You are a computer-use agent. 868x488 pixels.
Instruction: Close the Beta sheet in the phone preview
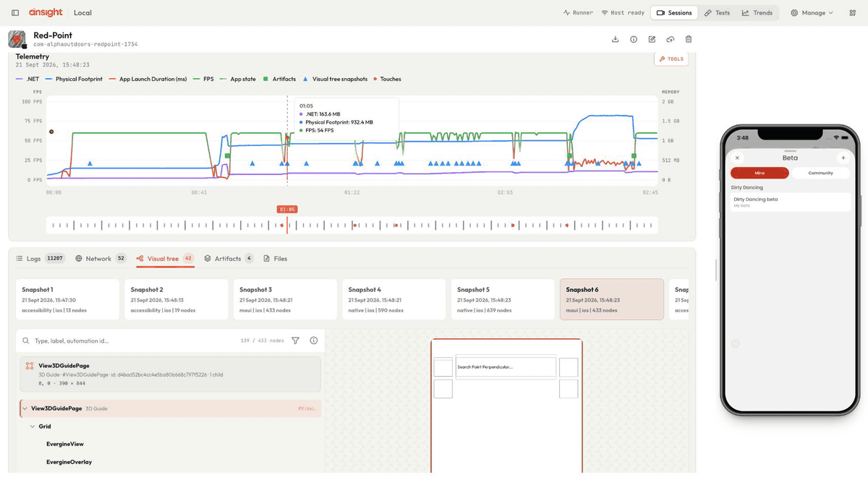pos(737,158)
